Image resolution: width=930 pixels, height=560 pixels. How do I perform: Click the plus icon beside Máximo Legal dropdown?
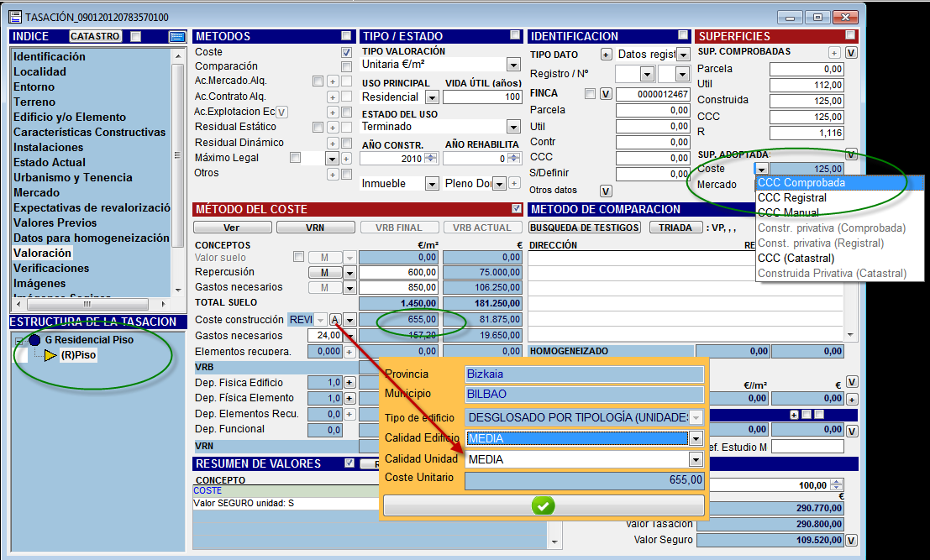(x=346, y=159)
